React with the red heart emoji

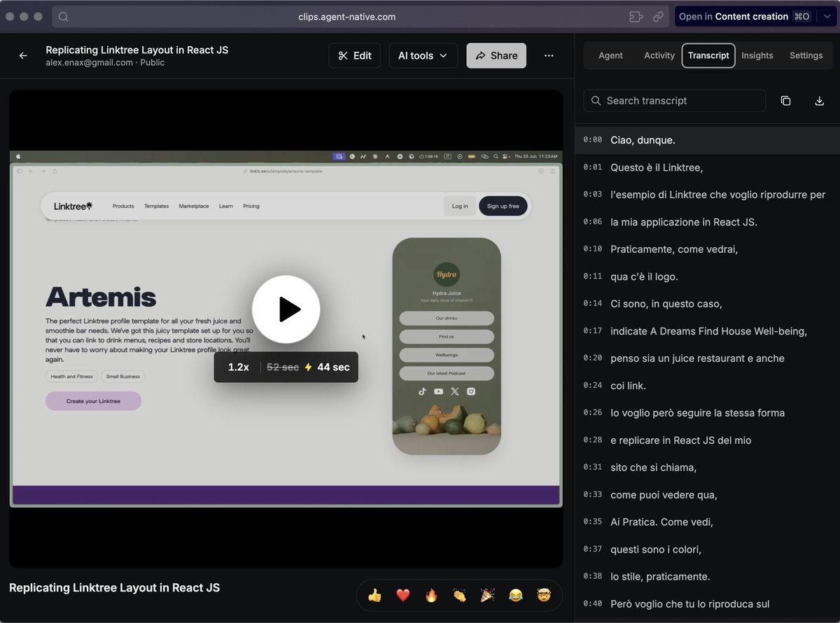click(403, 595)
